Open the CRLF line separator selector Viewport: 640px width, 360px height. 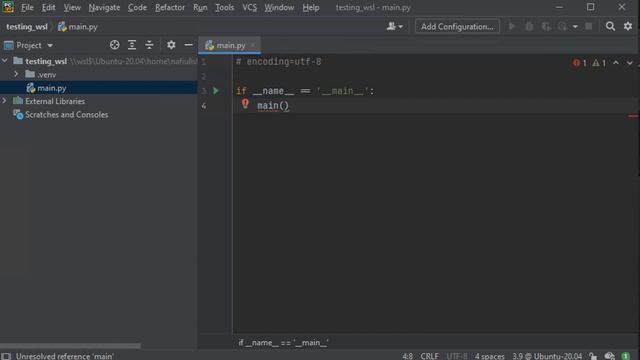tap(429, 356)
